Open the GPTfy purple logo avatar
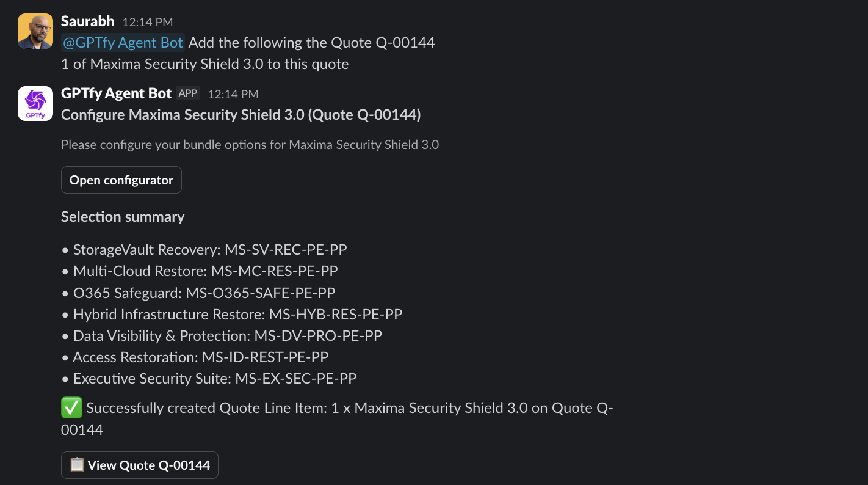This screenshot has height=485, width=868. coord(35,103)
